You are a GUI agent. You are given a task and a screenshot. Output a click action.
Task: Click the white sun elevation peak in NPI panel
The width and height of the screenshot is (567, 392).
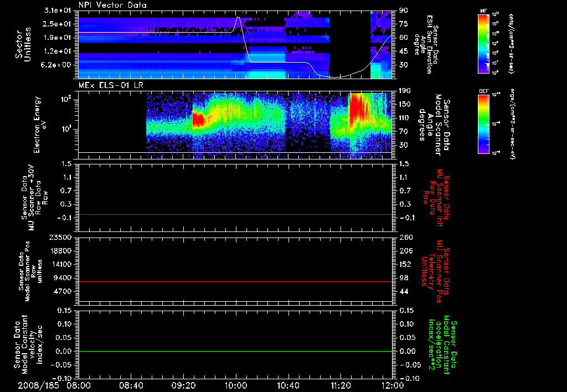(238, 17)
